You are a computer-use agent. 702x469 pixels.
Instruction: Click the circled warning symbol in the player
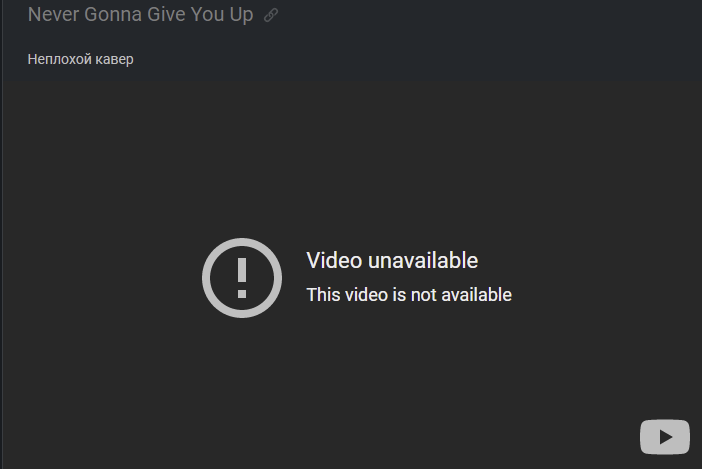click(242, 278)
